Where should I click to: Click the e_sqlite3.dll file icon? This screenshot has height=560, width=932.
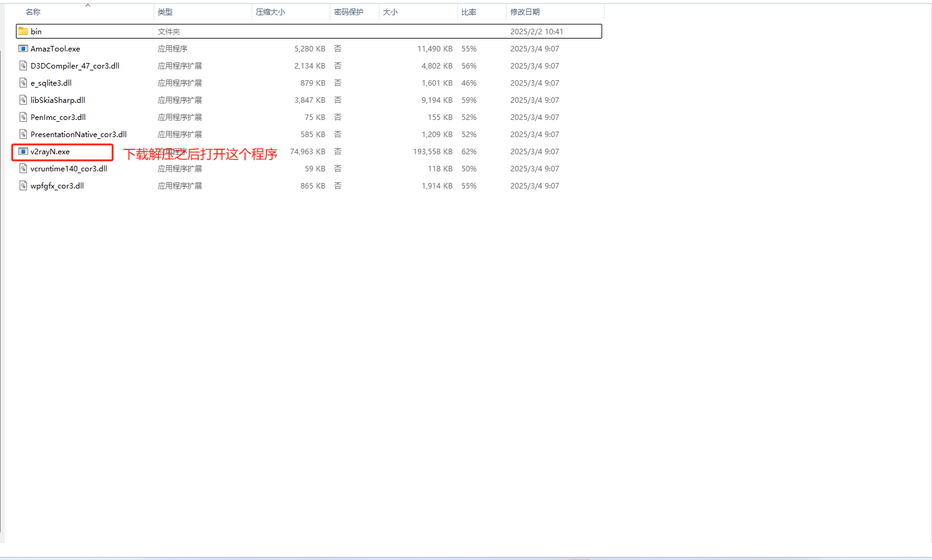point(23,83)
